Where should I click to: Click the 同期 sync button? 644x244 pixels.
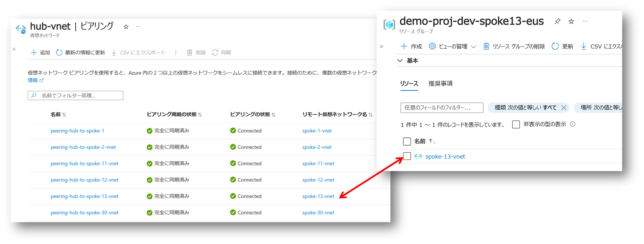(221, 52)
